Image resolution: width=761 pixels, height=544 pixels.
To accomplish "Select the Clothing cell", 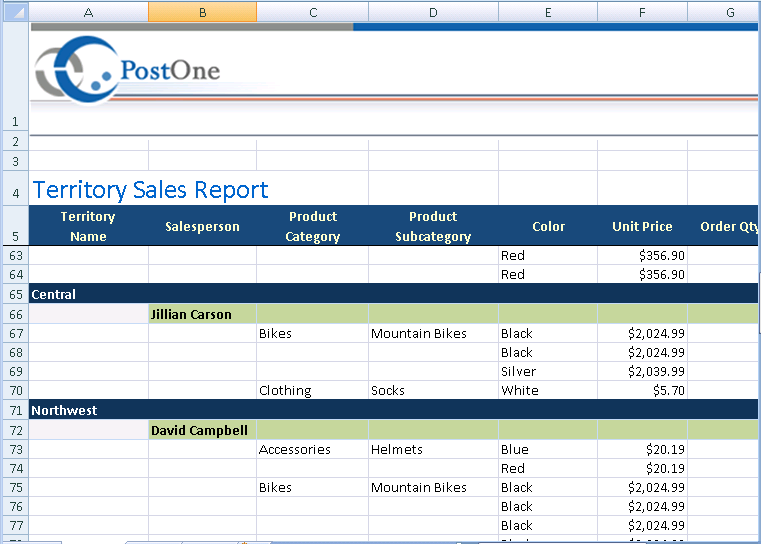I will (x=313, y=390).
